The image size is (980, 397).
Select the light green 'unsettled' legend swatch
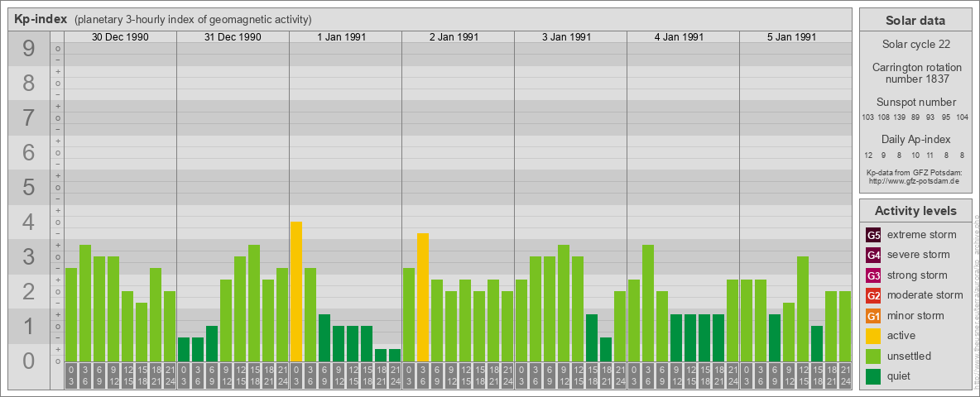874,356
